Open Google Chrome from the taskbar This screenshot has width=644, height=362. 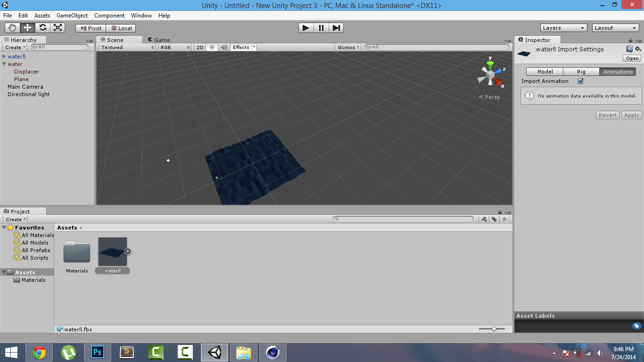pos(39,353)
